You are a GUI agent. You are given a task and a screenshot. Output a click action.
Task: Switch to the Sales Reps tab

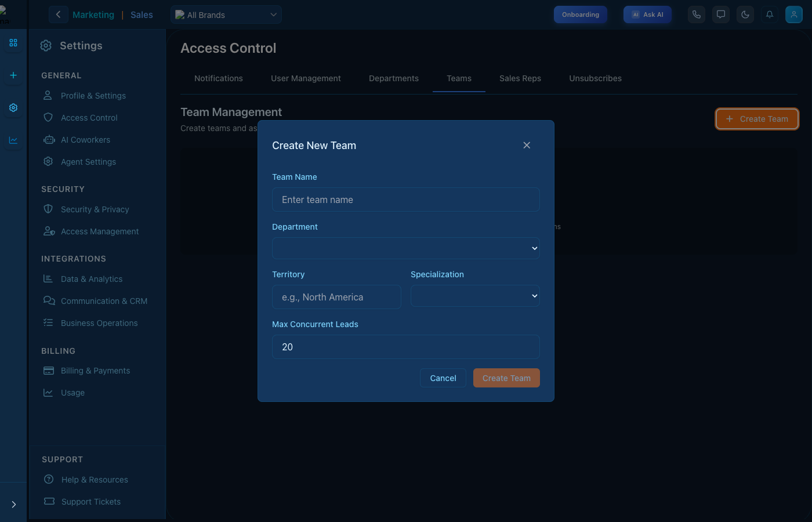tap(520, 78)
